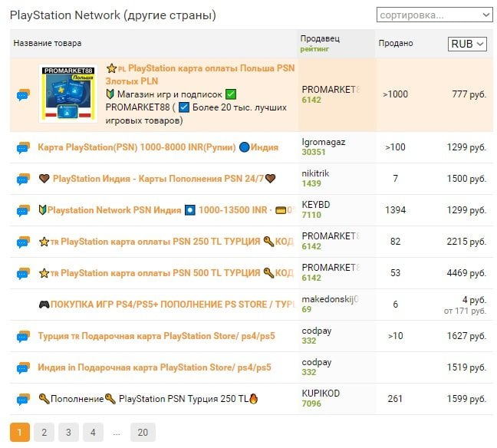The image size is (497, 448).
Task: Click sold count 1394
Action: point(395,210)
